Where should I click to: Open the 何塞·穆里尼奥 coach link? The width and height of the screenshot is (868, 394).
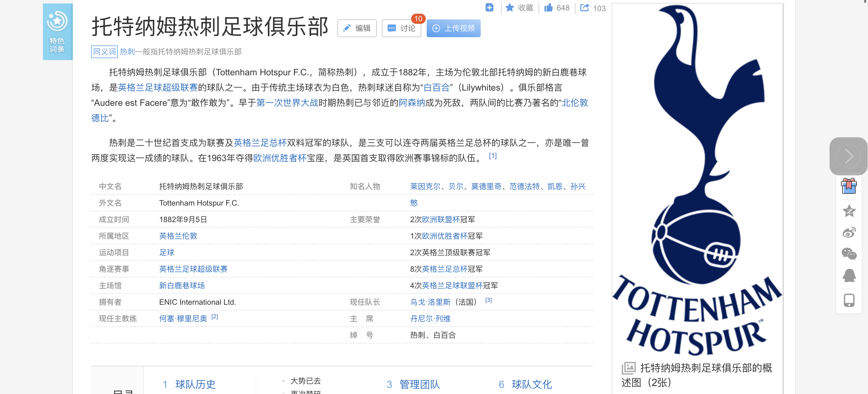pyautogui.click(x=183, y=318)
